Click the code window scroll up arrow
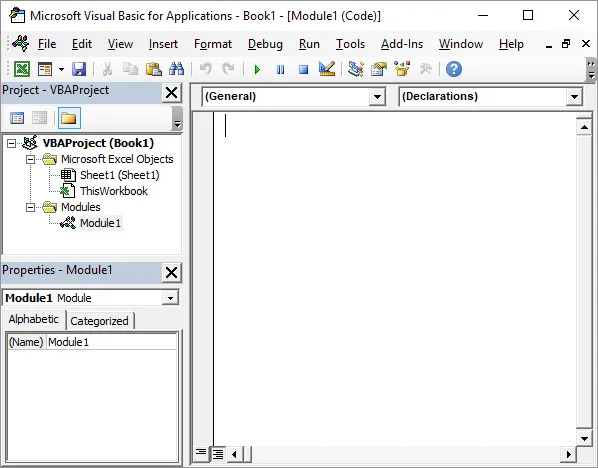Viewport: 598px width, 468px height. pos(584,127)
